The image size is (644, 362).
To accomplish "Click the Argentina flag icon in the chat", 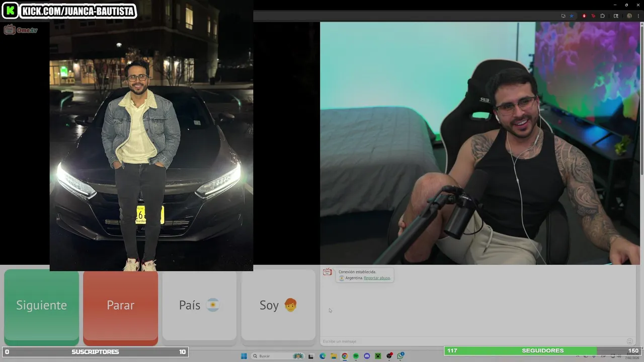I will pyautogui.click(x=342, y=278).
